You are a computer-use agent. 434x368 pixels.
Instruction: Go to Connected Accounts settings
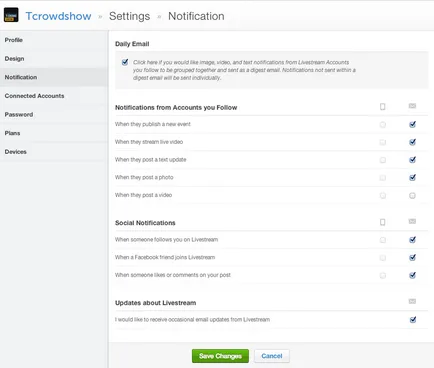(54, 96)
